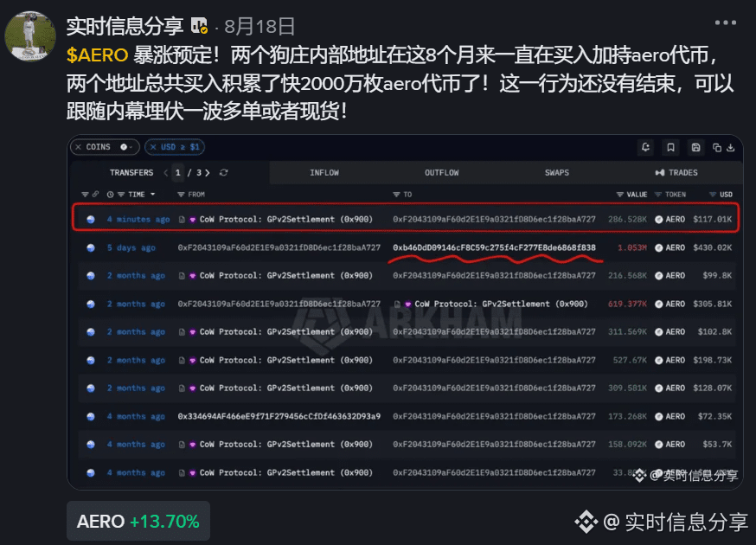Open the embedded Arkham screenshot image

click(405, 312)
